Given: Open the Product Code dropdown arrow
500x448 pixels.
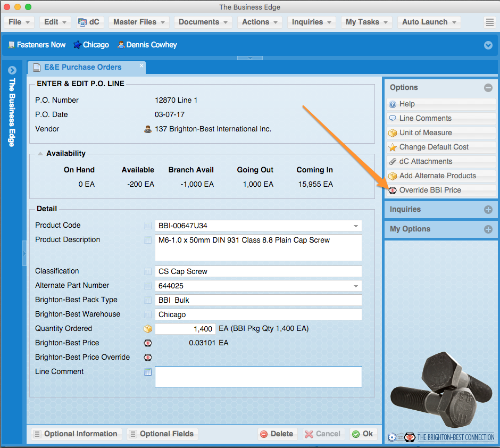Looking at the screenshot, I should (355, 226).
